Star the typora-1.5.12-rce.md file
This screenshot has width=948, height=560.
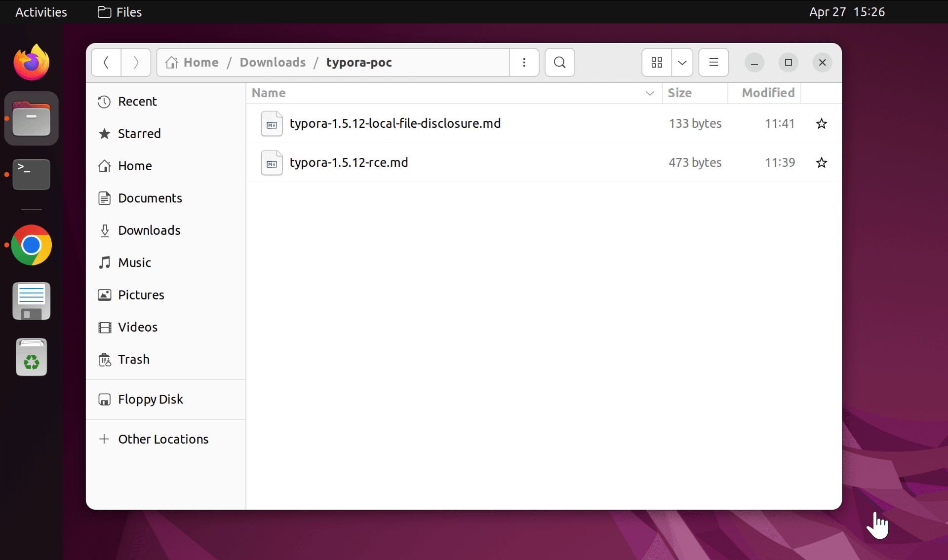821,163
